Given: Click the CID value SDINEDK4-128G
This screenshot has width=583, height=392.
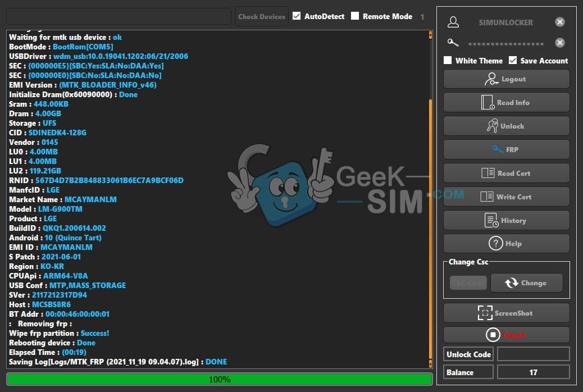Looking at the screenshot, I should click(57, 133).
